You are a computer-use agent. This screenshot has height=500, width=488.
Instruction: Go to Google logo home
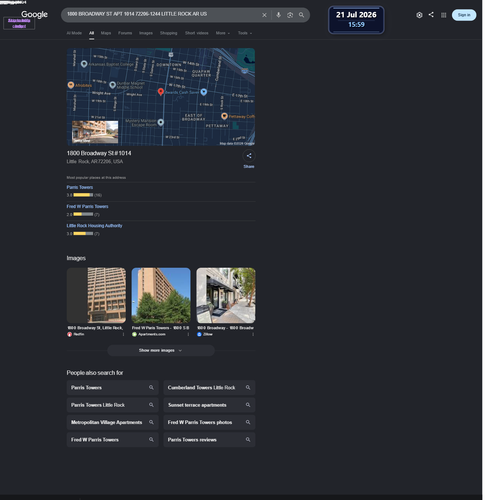click(x=34, y=15)
